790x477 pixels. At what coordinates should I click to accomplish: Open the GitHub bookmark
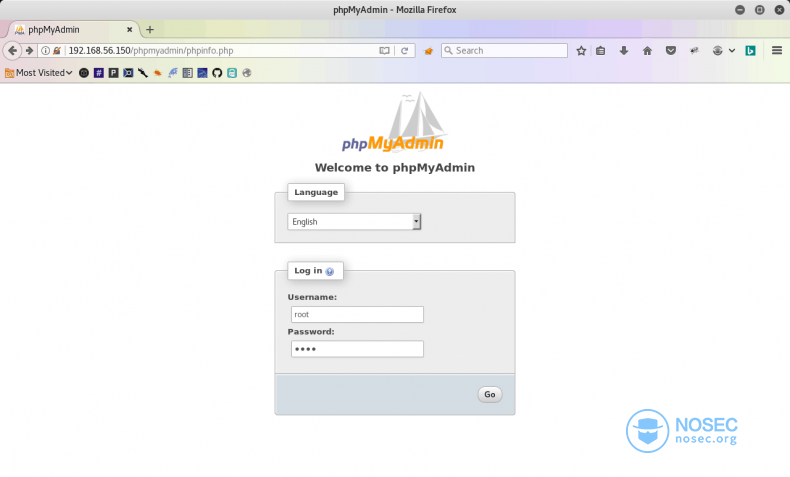pyautogui.click(x=217, y=73)
